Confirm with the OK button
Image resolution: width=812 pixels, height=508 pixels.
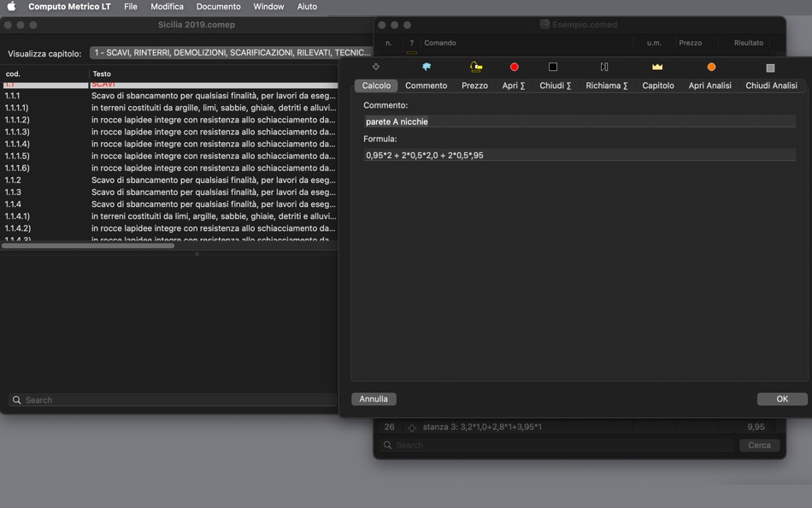point(782,399)
